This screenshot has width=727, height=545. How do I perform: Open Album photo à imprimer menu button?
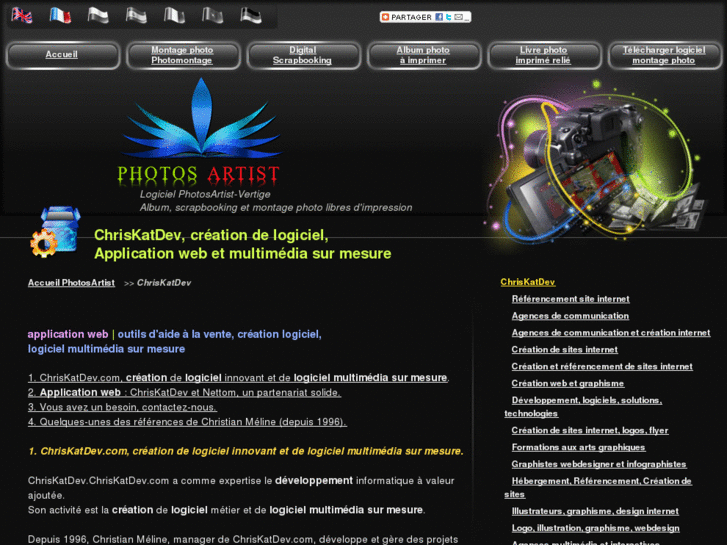click(424, 55)
